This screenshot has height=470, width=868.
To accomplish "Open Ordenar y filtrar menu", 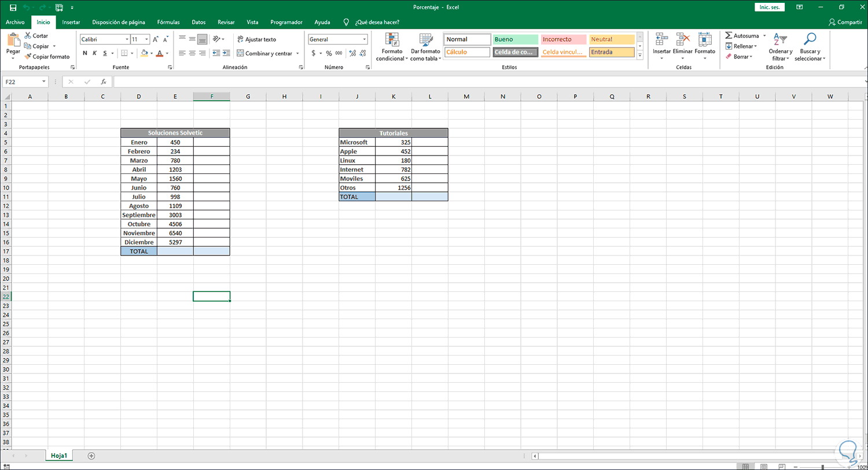I will pos(781,47).
